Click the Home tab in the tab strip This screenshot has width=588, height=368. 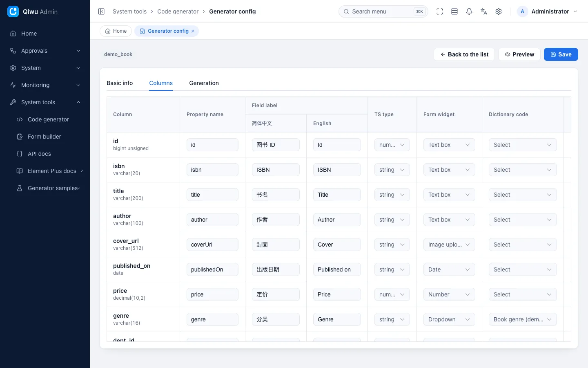point(116,31)
